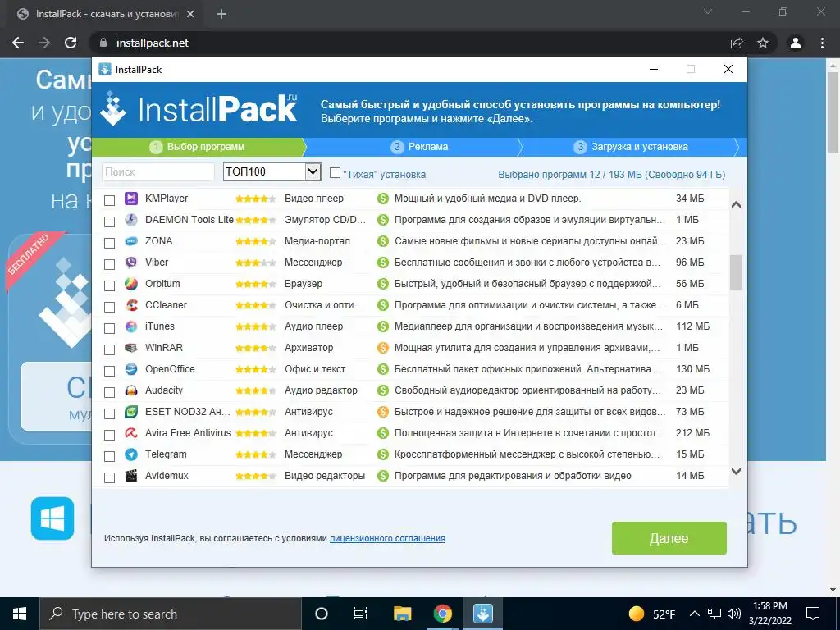Click the program list scrollbar thumb
This screenshot has height=630, width=840.
click(736, 272)
